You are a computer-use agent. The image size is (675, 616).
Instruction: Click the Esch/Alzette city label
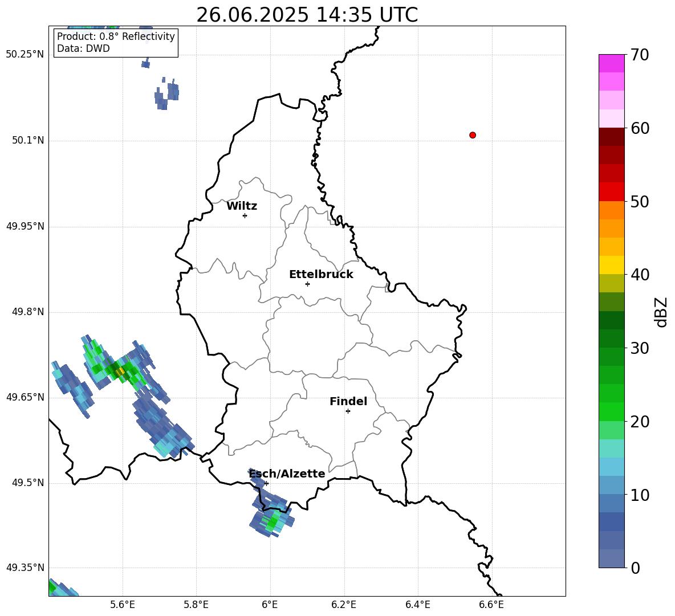coord(287,474)
